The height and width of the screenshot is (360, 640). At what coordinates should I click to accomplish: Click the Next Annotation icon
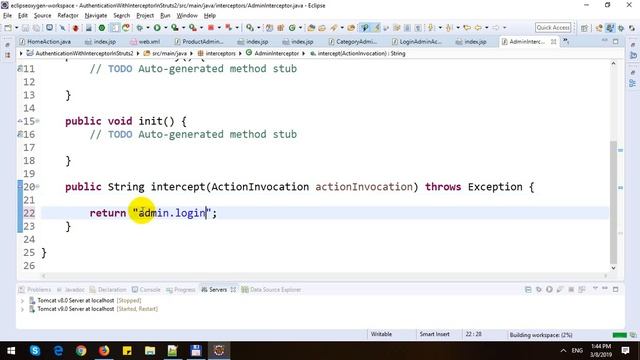pyautogui.click(x=431, y=28)
